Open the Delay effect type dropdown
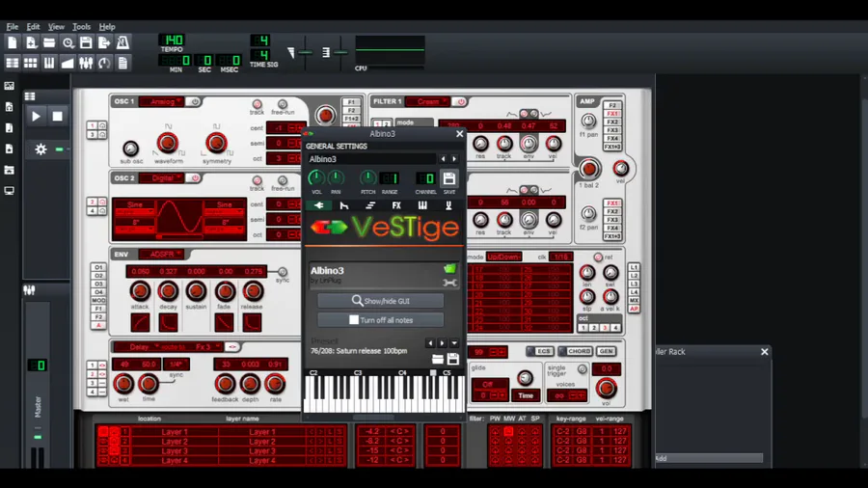Viewport: 868px width, 488px height. (137, 347)
